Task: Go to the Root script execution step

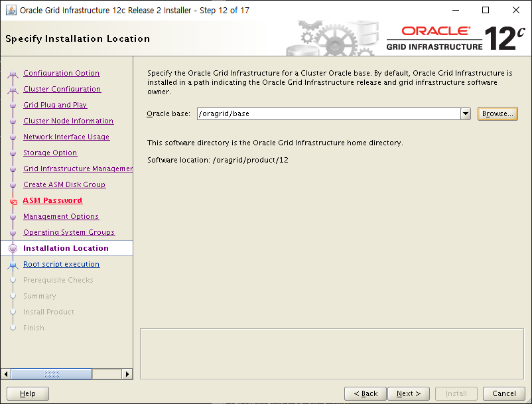Action: pos(62,264)
